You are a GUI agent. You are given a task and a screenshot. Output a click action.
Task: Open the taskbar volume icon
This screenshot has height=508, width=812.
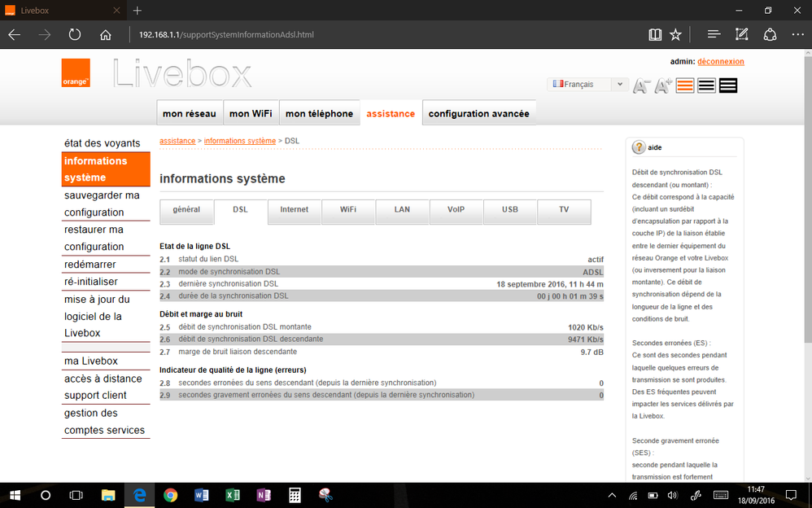pyautogui.click(x=673, y=496)
